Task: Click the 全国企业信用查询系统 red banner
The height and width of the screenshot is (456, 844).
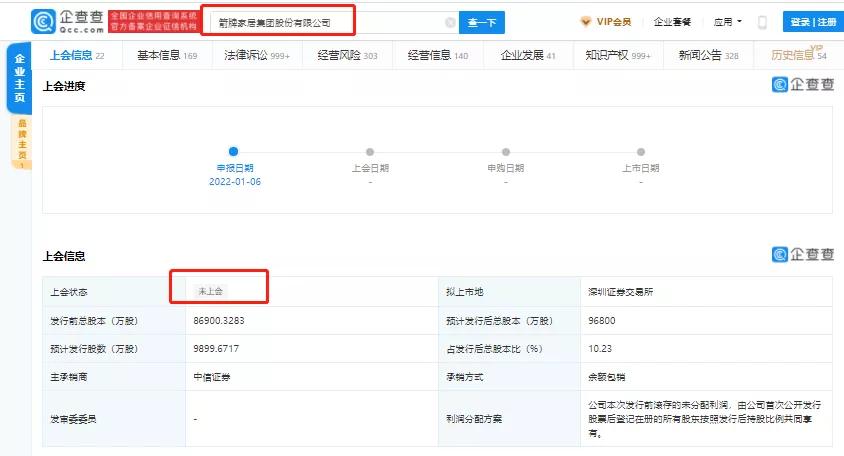Action: [x=154, y=22]
